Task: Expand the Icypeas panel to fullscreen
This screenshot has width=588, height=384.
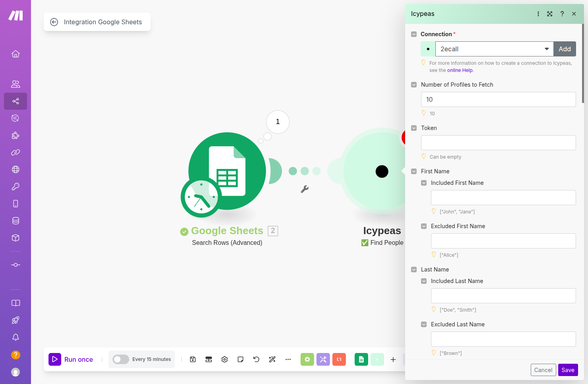Action: pos(550,14)
